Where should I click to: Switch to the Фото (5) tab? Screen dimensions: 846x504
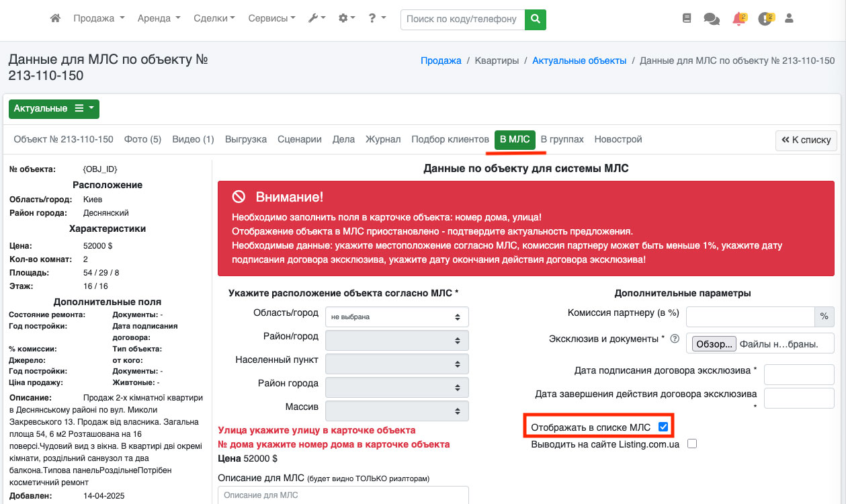142,139
